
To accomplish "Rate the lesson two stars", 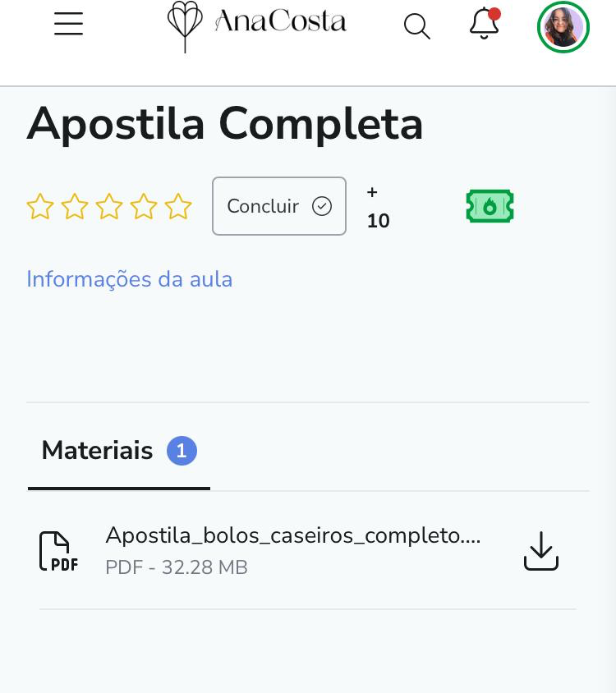I will pyautogui.click(x=74, y=207).
